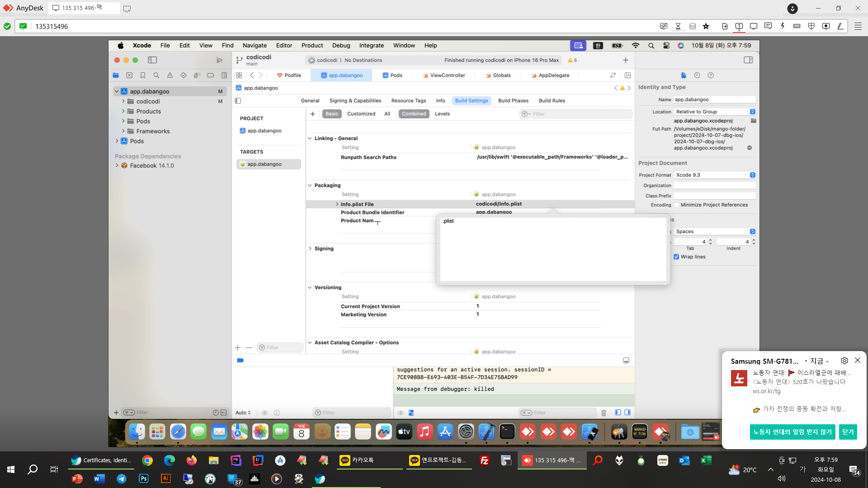Clear the console with trash icon
The width and height of the screenshot is (868, 488).
point(604,413)
